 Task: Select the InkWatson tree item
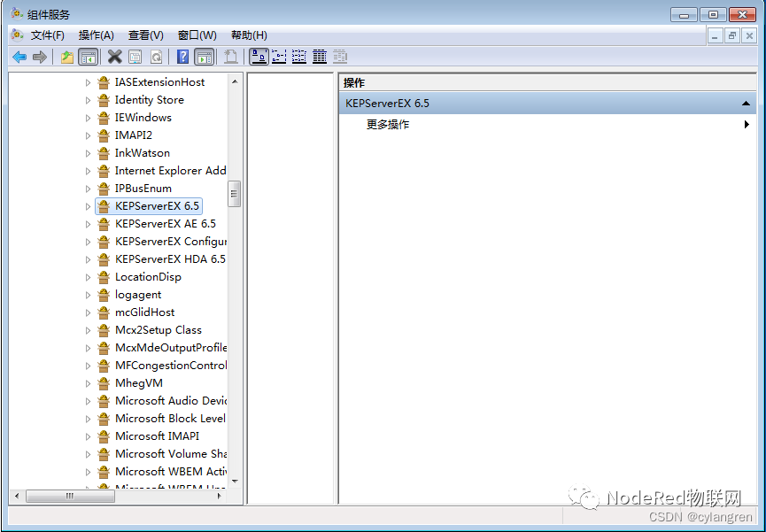pyautogui.click(x=143, y=153)
